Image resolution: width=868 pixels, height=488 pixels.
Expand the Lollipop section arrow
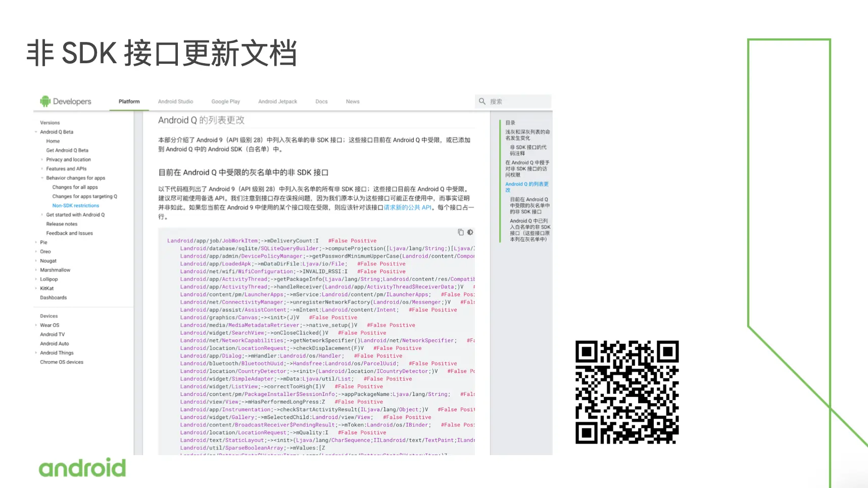tap(36, 279)
